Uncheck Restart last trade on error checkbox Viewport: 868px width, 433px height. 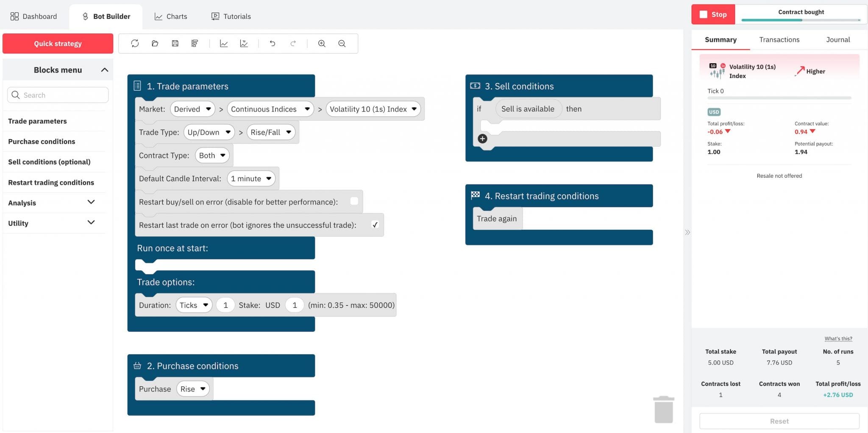tap(375, 225)
